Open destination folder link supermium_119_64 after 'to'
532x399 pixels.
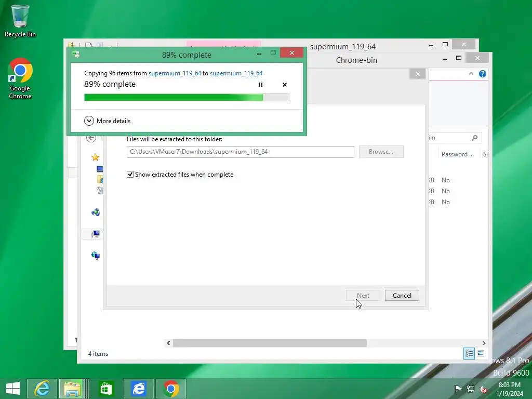[236, 73]
